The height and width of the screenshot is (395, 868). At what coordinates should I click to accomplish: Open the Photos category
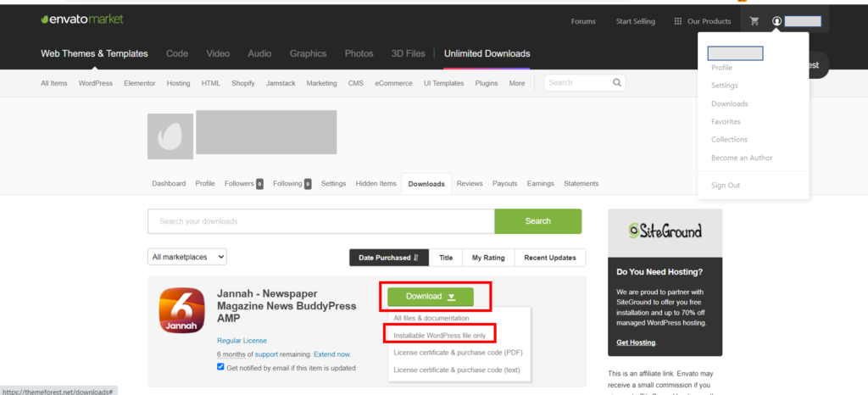click(359, 53)
